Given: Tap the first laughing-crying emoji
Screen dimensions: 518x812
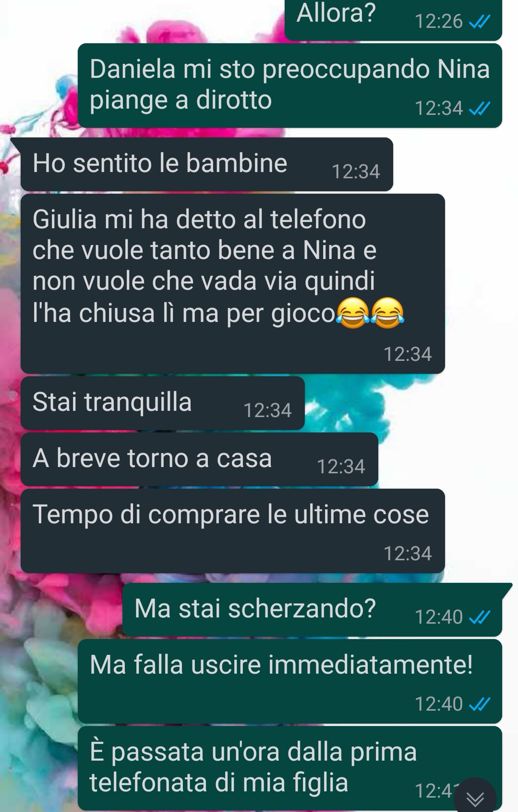Looking at the screenshot, I should [x=353, y=313].
